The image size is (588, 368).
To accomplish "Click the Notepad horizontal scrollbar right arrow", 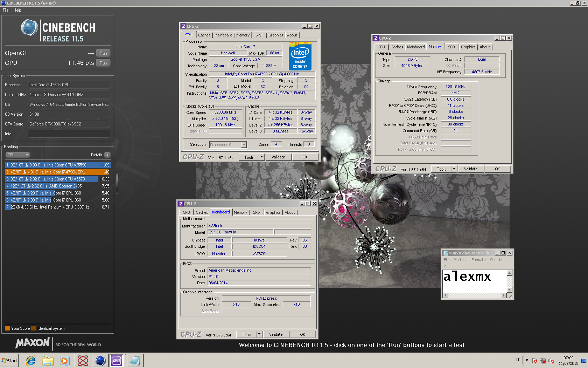I will click(x=504, y=295).
